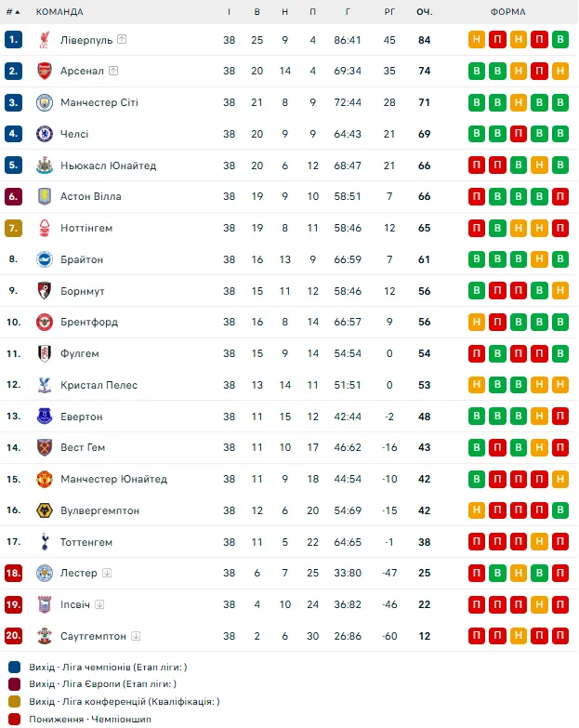Image resolution: width=579 pixels, height=728 pixels.
Task: Click Liverpool's latest green В form badge
Action: (x=560, y=39)
